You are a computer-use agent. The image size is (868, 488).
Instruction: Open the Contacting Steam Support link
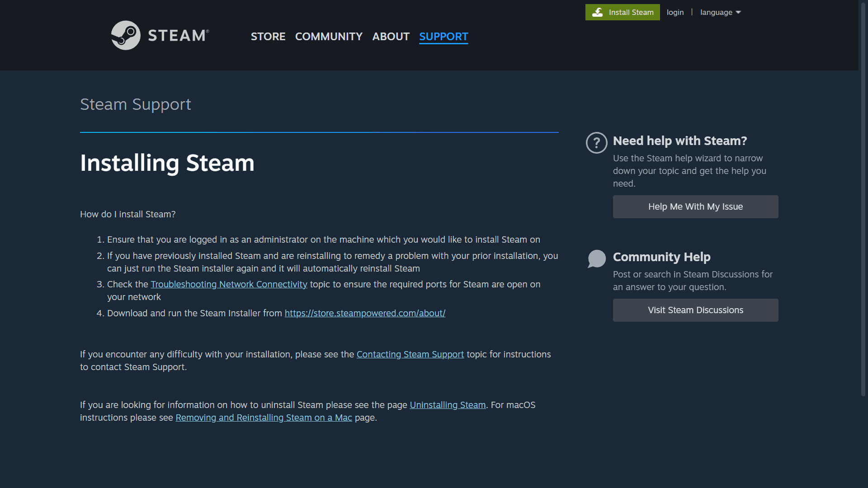[410, 354]
